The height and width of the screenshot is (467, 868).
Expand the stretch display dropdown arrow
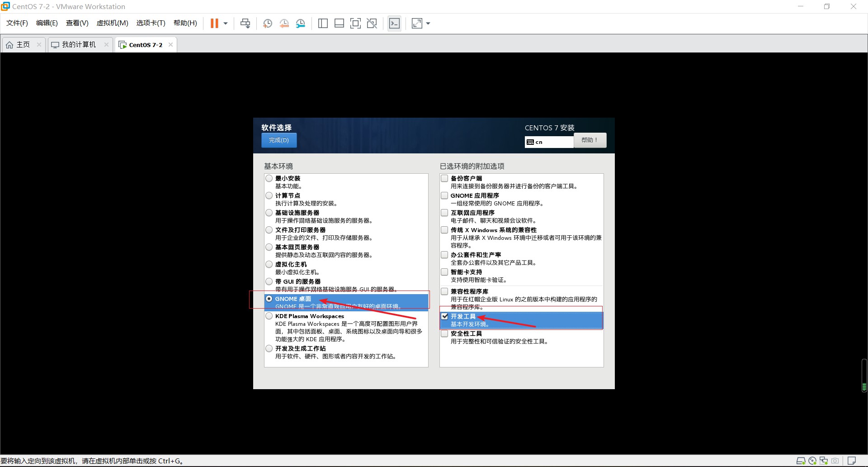point(428,24)
